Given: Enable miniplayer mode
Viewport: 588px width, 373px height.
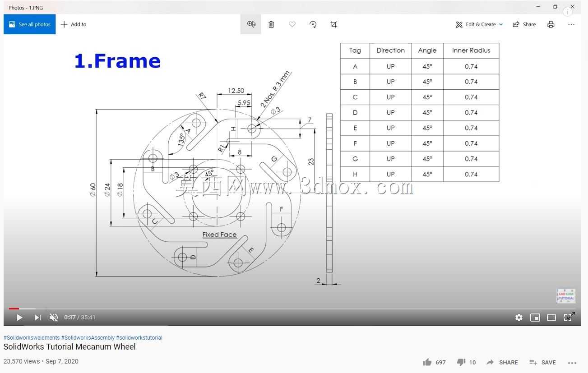Looking at the screenshot, I should (535, 318).
